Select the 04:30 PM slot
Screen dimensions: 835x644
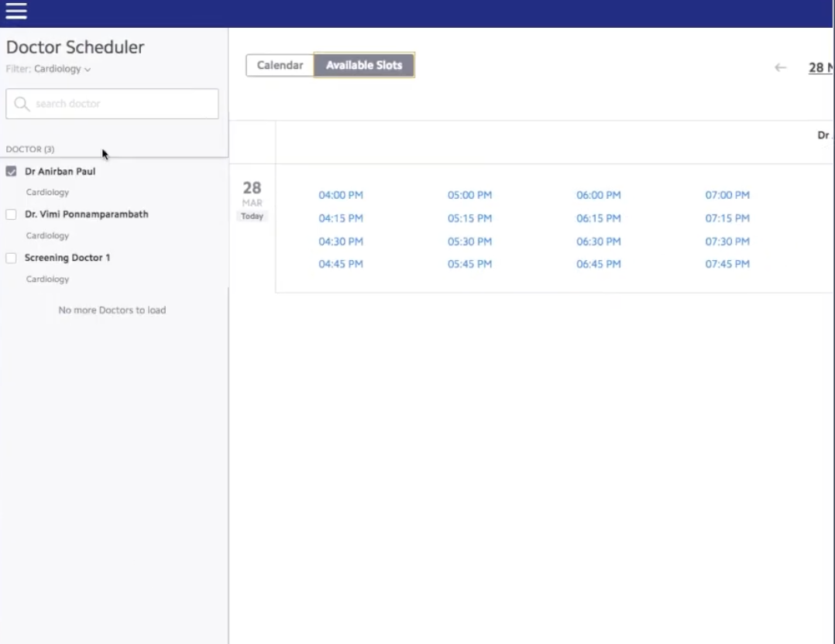coord(341,241)
